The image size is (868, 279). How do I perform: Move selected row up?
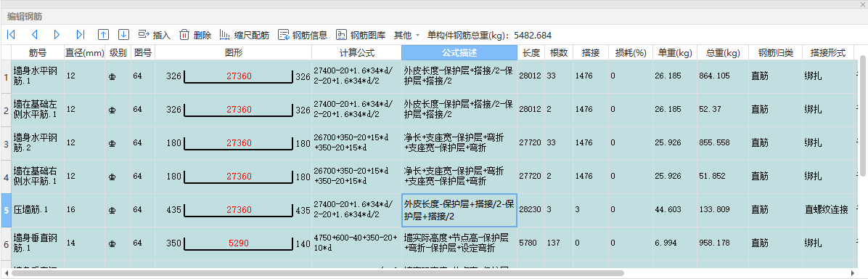click(x=103, y=35)
